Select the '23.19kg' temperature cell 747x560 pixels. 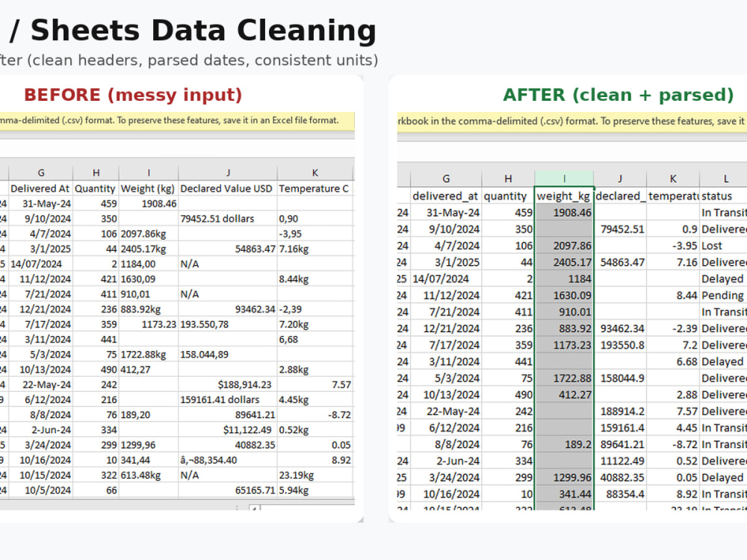(x=315, y=475)
